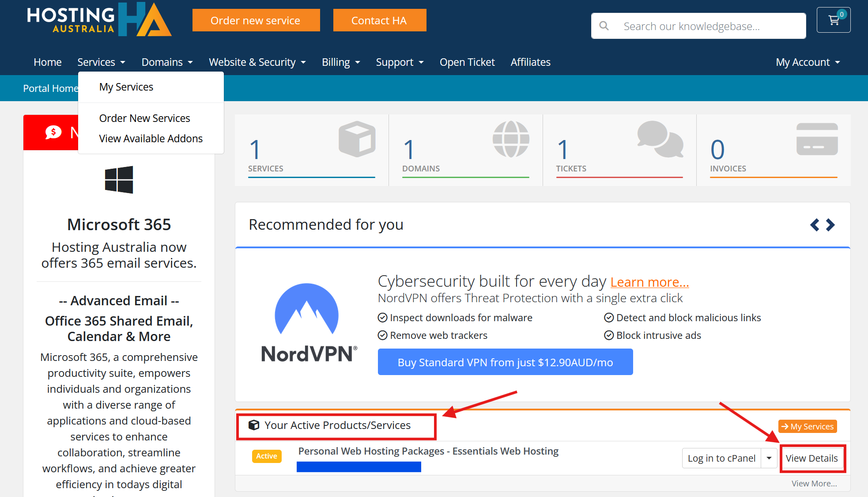Click the Hosting Australia logo
Image resolution: width=868 pixels, height=497 pixels.
click(99, 19)
